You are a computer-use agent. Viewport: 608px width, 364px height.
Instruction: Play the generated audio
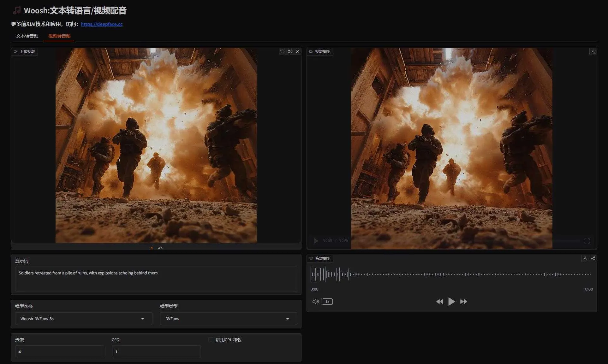click(451, 302)
